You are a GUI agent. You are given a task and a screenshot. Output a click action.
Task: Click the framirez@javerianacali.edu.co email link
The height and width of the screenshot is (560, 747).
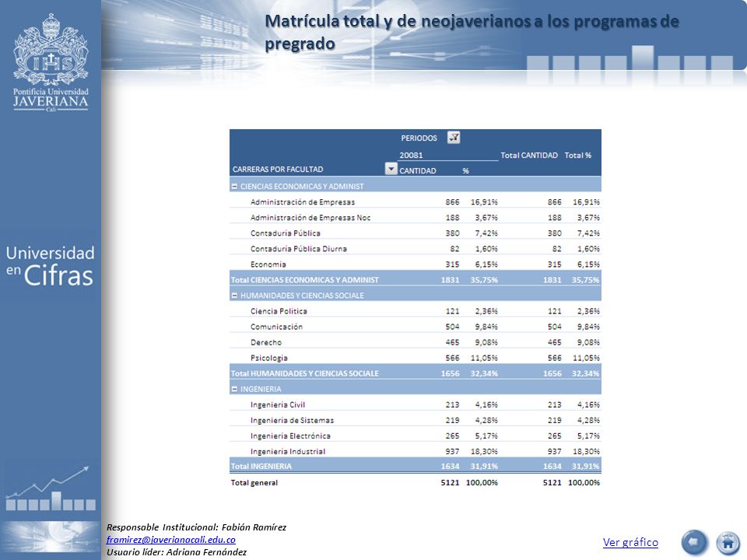tap(171, 540)
